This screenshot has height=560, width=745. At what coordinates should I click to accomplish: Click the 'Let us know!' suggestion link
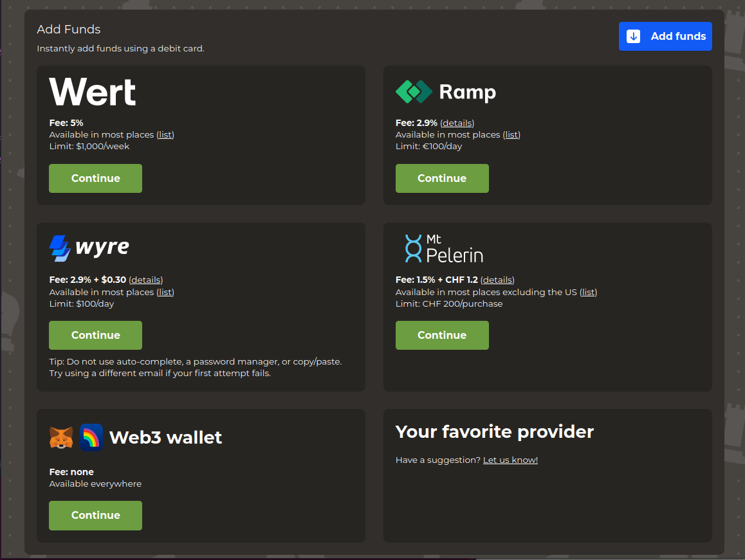pyautogui.click(x=510, y=460)
